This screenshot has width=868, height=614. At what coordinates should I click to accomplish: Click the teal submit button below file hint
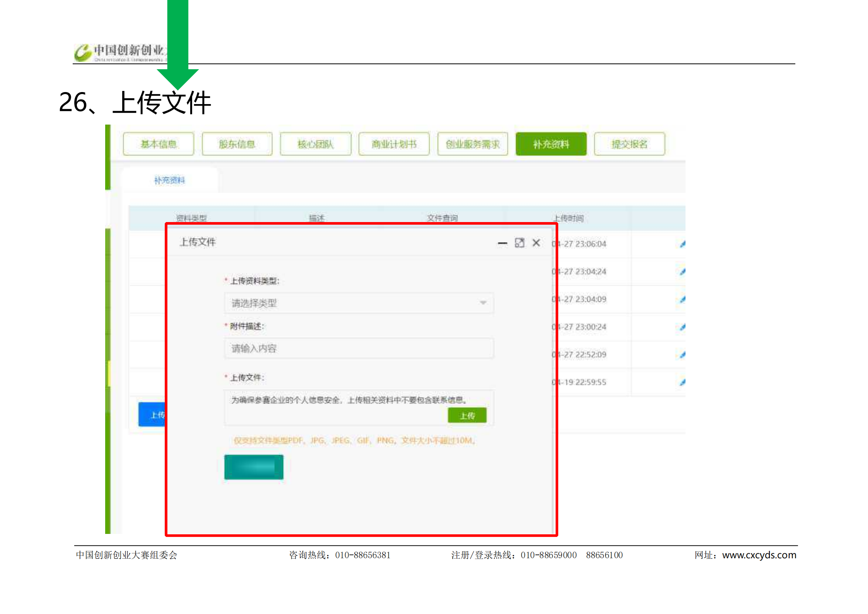pos(254,467)
